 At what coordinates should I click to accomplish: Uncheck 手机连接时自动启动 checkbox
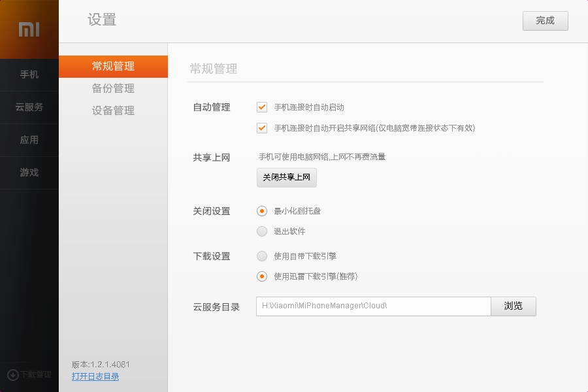(x=262, y=107)
